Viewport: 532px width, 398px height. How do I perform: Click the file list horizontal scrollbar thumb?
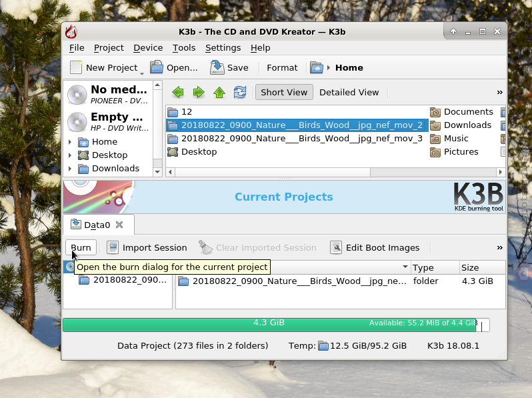pos(273,172)
